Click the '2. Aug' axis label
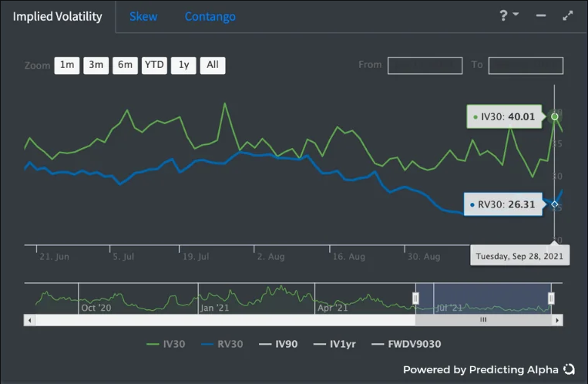Screen dimensions: 588x384 pos(270,257)
